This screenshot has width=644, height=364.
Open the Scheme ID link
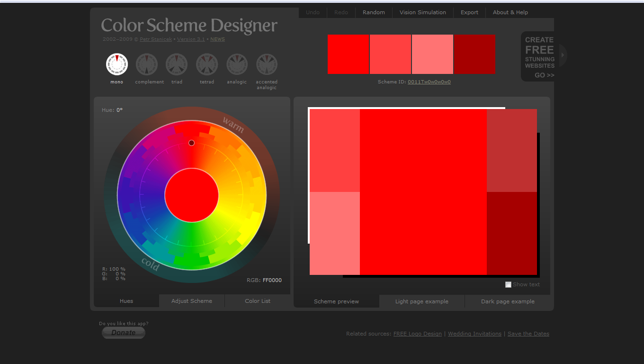[429, 82]
